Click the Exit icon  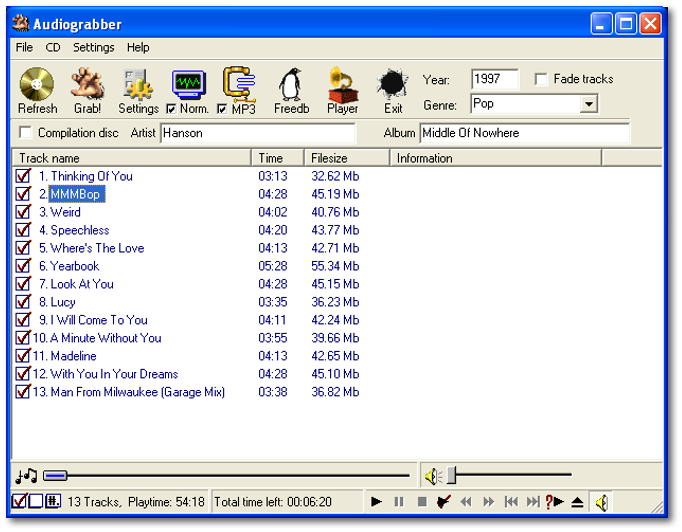click(393, 84)
